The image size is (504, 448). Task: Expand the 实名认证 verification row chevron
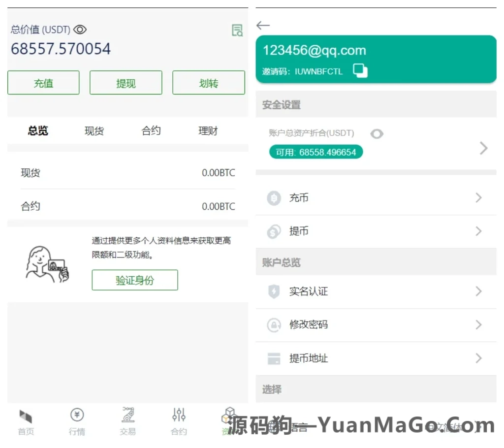[477, 291]
